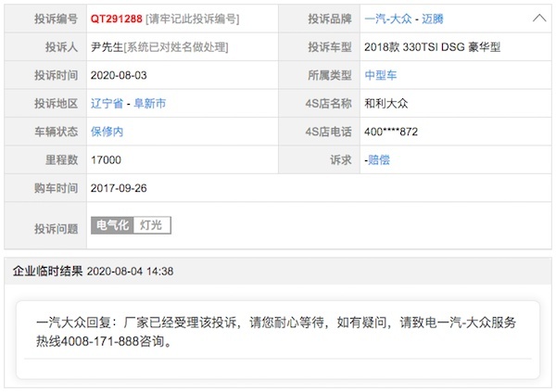Open the 阜新市 city link
The height and width of the screenshot is (392, 556).
click(149, 104)
